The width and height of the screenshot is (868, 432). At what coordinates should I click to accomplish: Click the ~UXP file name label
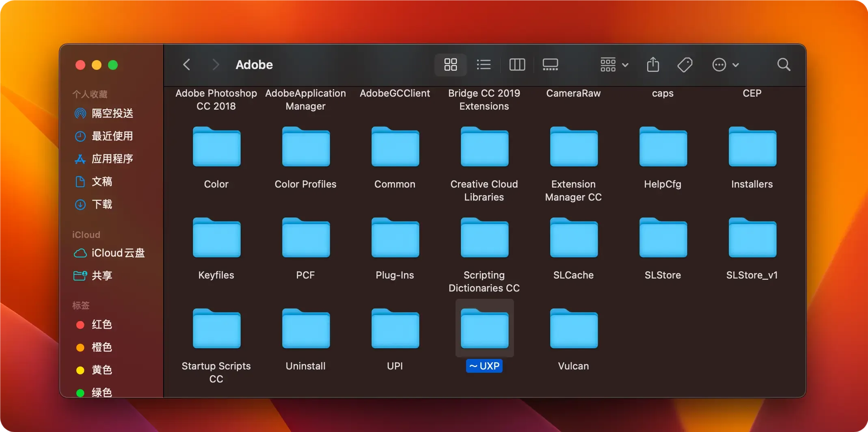pos(484,366)
